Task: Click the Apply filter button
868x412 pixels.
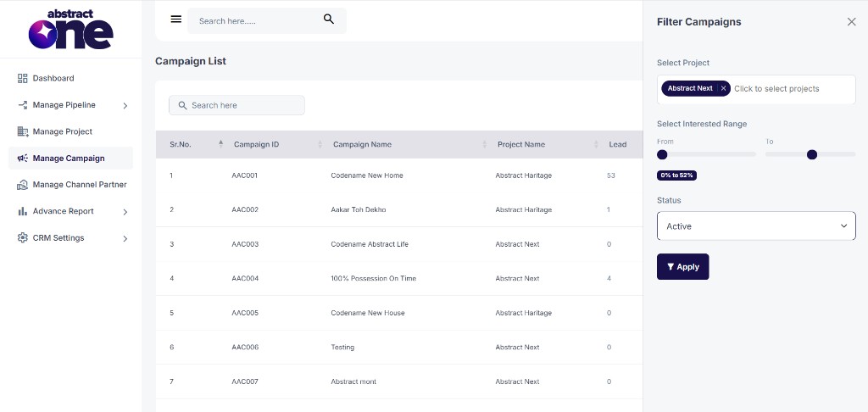Action: tap(682, 266)
